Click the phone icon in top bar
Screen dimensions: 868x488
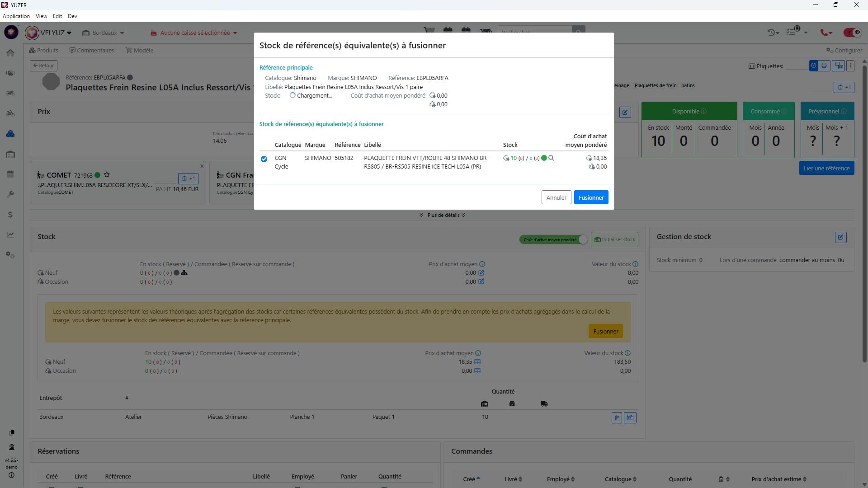(825, 33)
